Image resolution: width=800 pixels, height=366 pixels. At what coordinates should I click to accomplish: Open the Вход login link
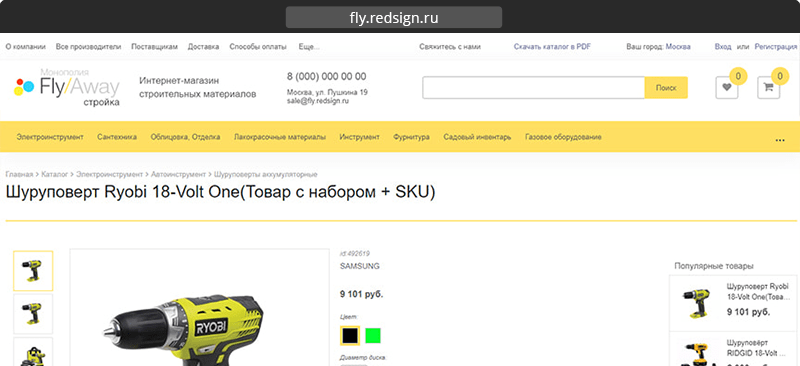pos(723,46)
